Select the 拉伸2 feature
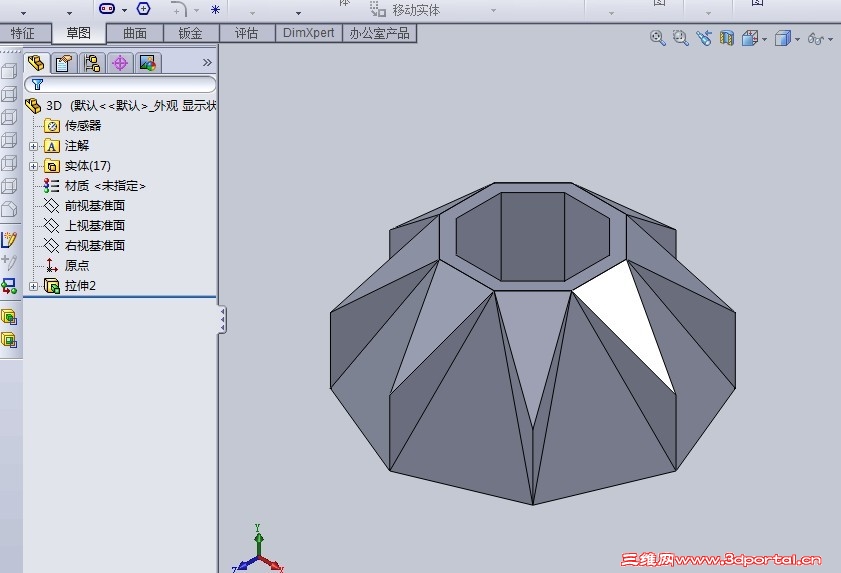This screenshot has height=573, width=841. (70, 286)
